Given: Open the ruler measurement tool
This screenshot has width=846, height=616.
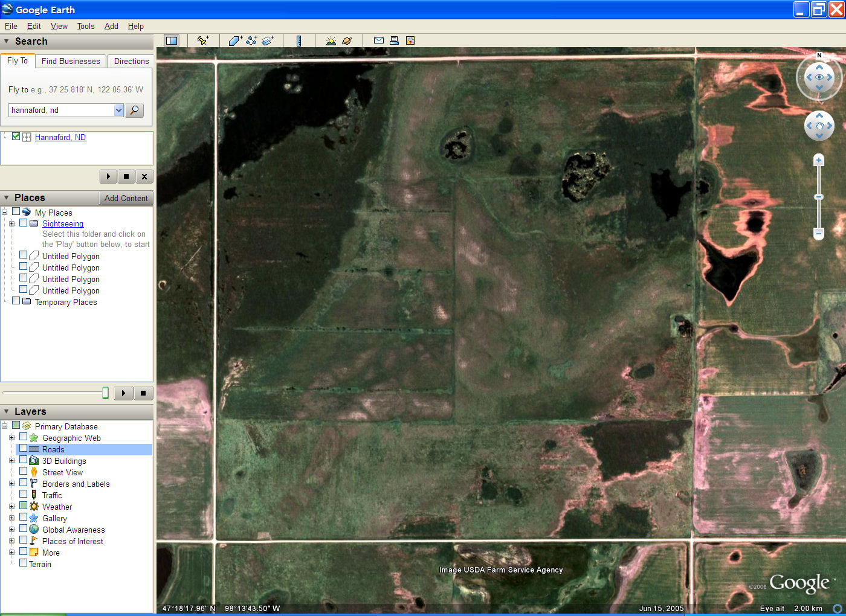Looking at the screenshot, I should point(299,40).
